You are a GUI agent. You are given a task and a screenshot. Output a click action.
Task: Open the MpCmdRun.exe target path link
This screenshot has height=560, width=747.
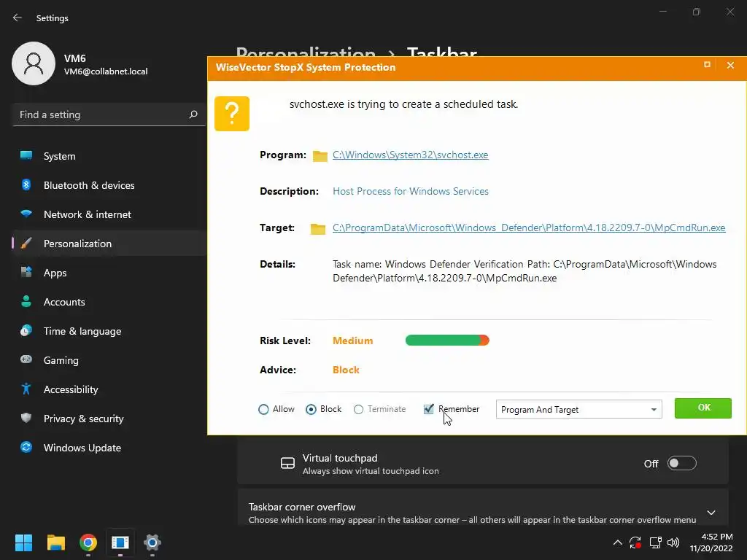(x=529, y=227)
